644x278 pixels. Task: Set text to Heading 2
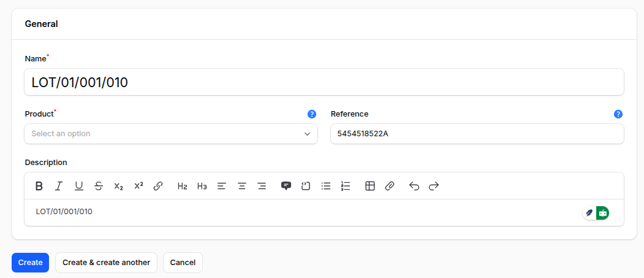pos(182,186)
